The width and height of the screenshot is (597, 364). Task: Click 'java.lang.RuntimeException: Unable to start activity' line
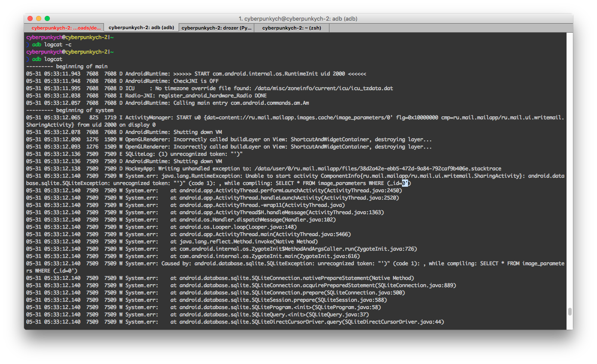point(295,179)
